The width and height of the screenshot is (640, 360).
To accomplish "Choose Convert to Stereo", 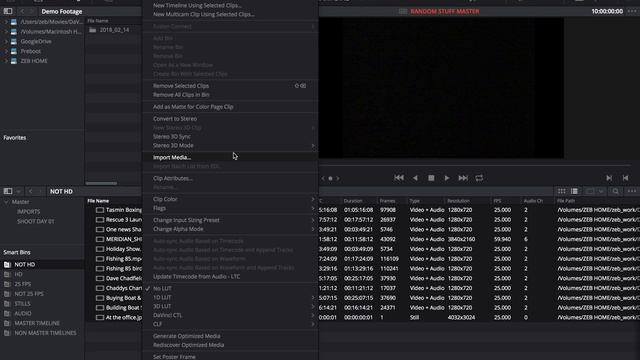I will click(x=175, y=119).
